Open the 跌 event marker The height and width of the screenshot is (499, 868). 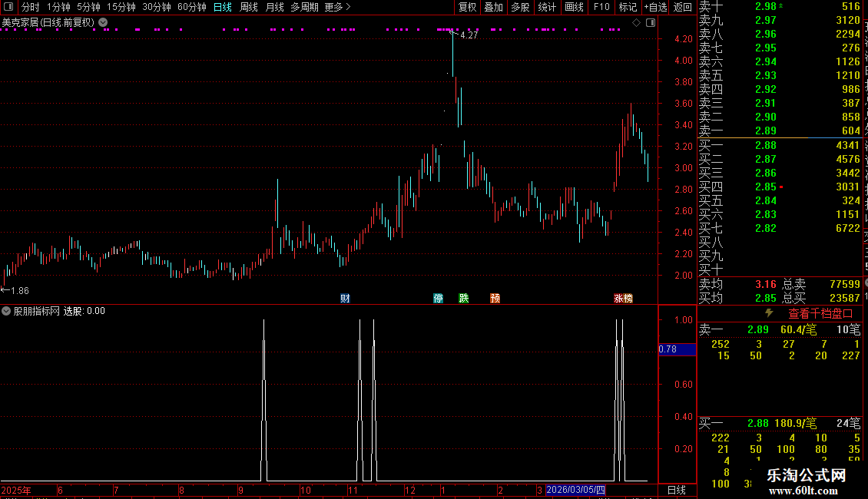(464, 299)
